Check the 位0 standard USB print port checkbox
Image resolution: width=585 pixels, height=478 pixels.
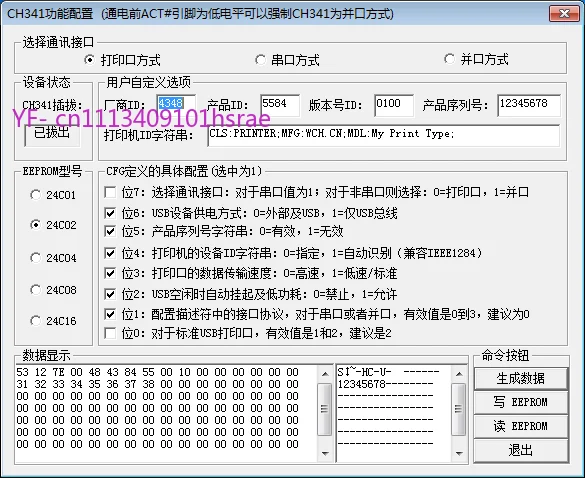(x=110, y=333)
